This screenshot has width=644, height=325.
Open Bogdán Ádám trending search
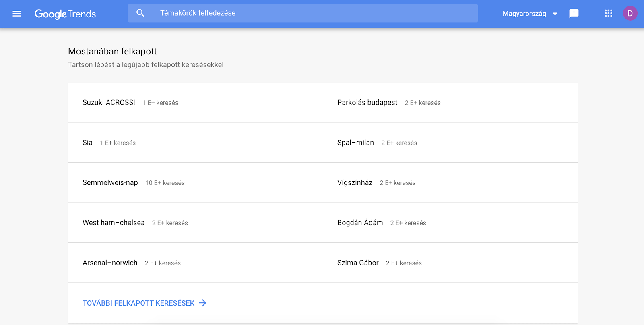[360, 223]
